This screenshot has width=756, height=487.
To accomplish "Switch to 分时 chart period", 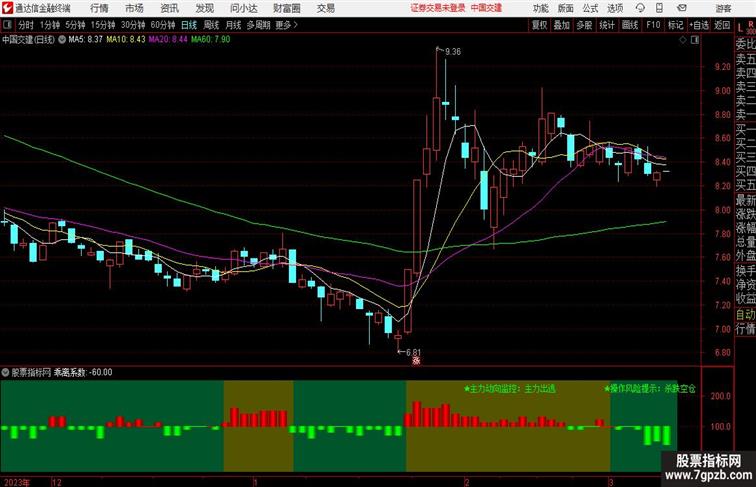I will [x=26, y=25].
